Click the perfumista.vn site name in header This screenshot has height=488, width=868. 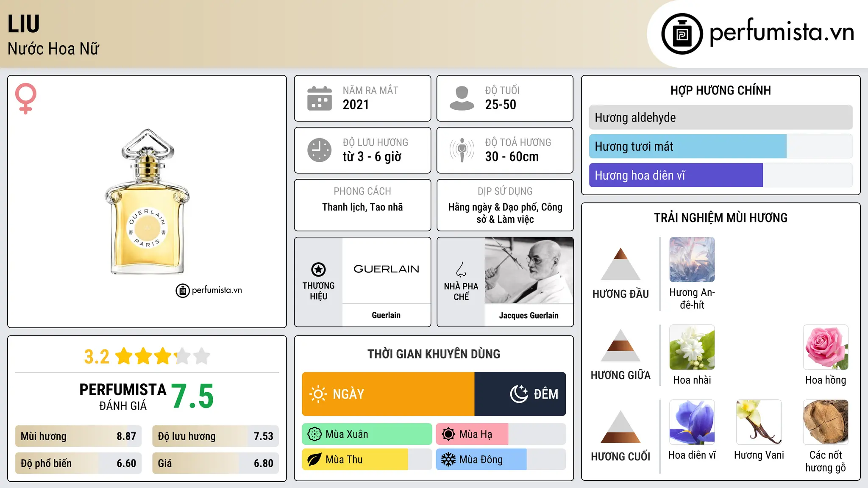click(782, 32)
